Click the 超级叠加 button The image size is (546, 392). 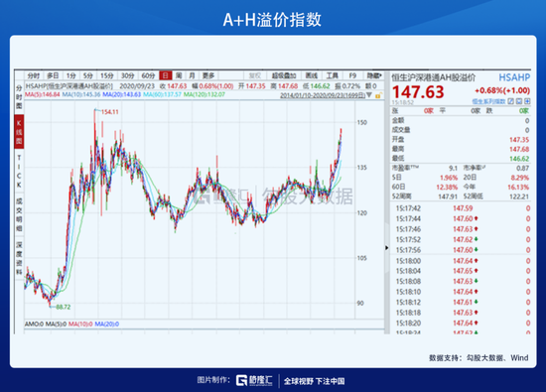pyautogui.click(x=284, y=75)
